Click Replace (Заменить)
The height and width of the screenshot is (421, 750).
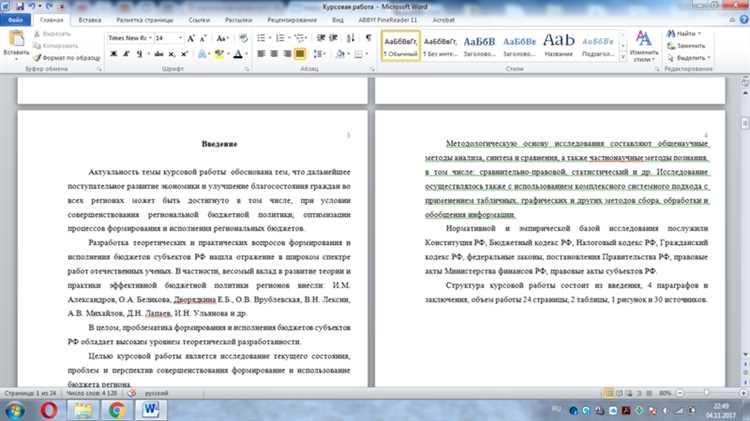(x=686, y=46)
